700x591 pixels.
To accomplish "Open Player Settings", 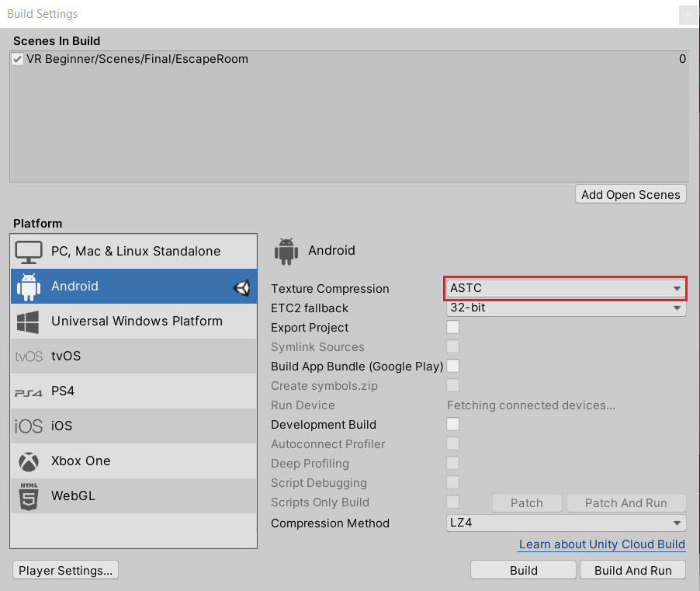I will (66, 570).
